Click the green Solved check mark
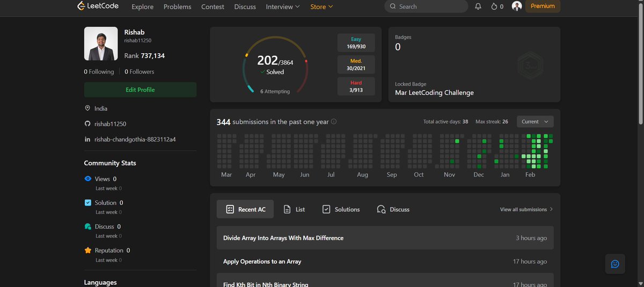Viewport: 644px width, 287px height. (x=262, y=72)
